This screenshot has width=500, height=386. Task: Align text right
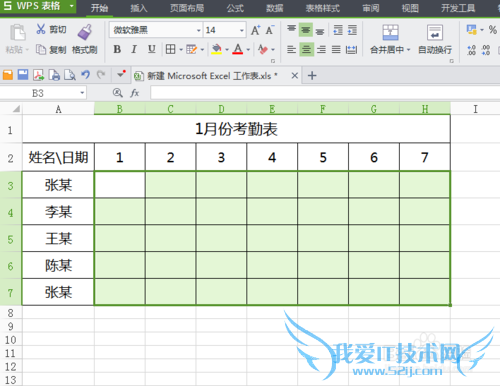coord(321,50)
